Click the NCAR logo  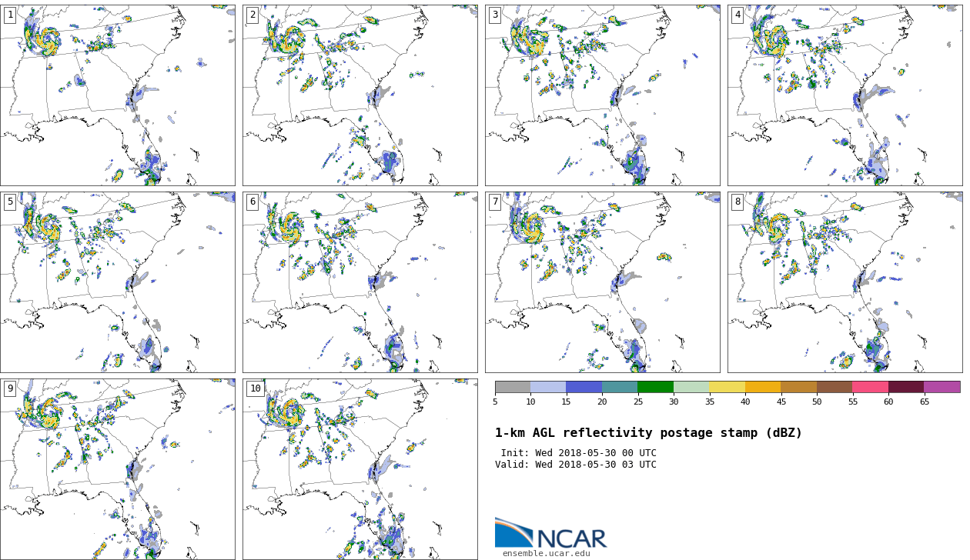point(550,533)
